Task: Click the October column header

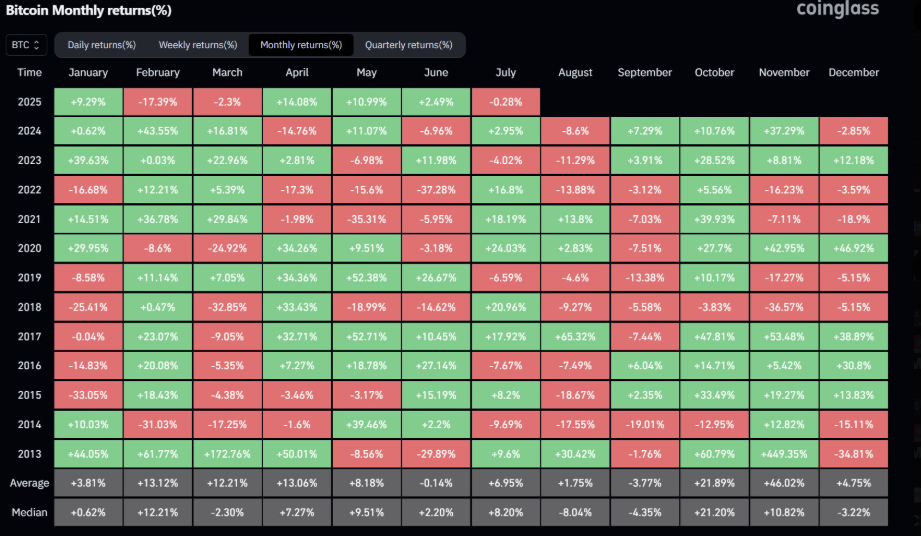Action: [714, 72]
